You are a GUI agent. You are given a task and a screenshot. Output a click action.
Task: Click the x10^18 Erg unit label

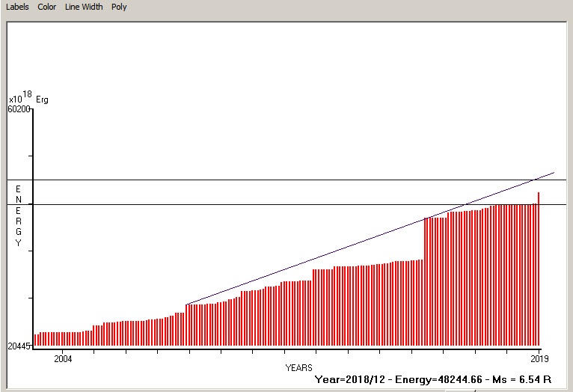(28, 98)
